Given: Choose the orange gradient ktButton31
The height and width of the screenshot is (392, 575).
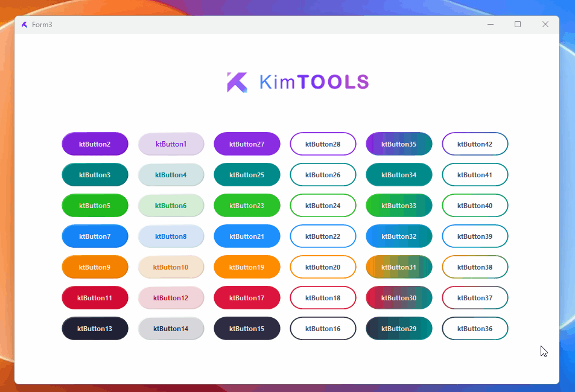Looking at the screenshot, I should coord(399,267).
